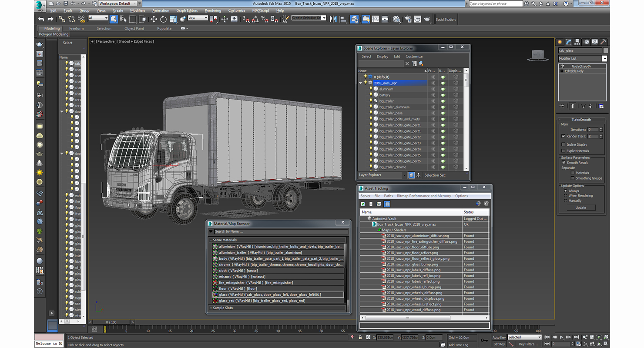Uncheck the Smooth Result checkbox

563,163
